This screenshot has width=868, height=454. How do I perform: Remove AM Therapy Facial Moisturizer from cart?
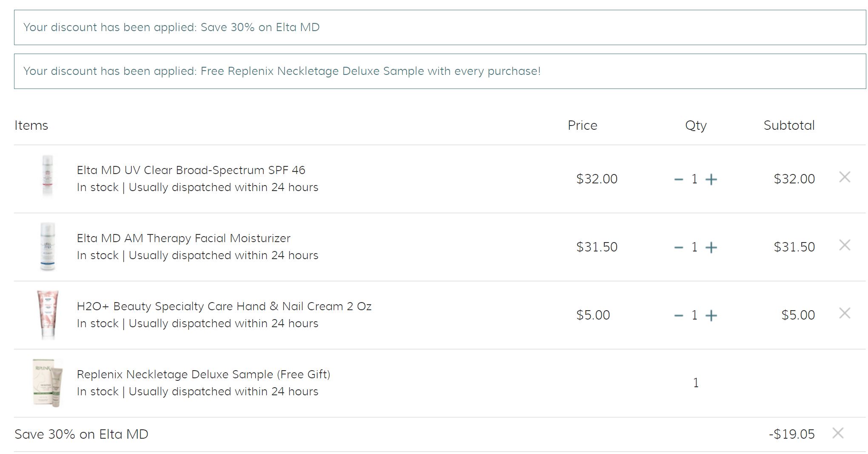click(x=845, y=245)
